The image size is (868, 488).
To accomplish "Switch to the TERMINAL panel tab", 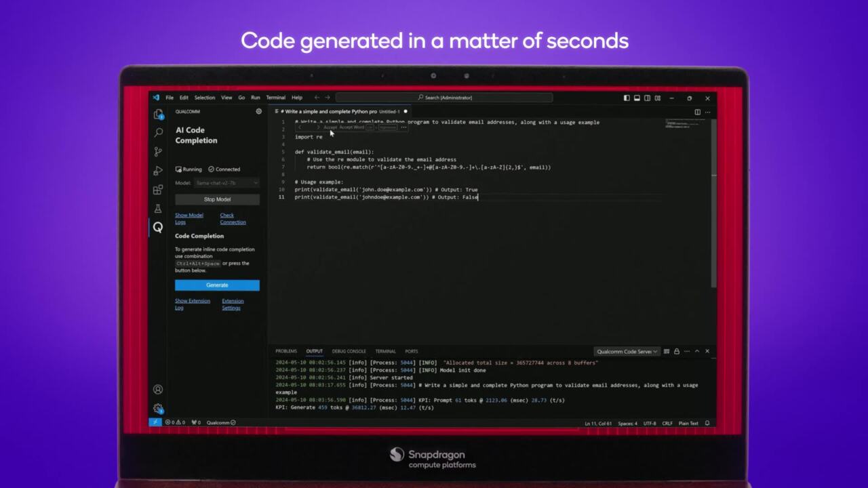I will pos(385,351).
